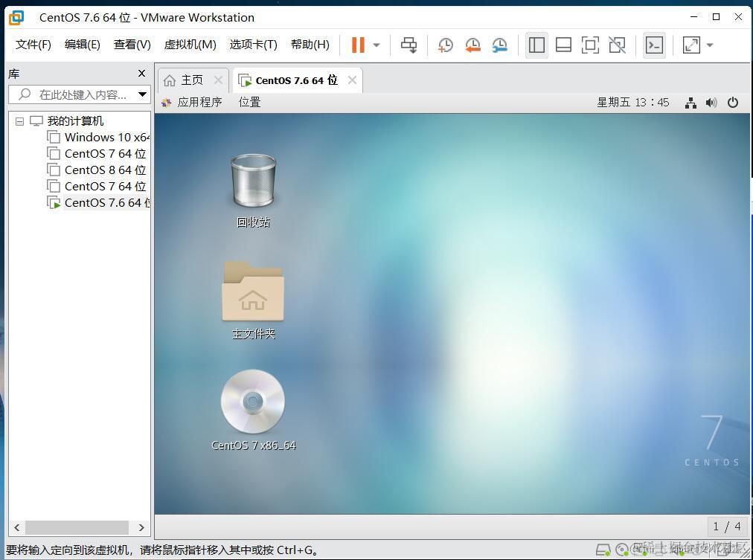753x560 pixels.
Task: Click the hard disk status bar icon
Action: tap(603, 550)
